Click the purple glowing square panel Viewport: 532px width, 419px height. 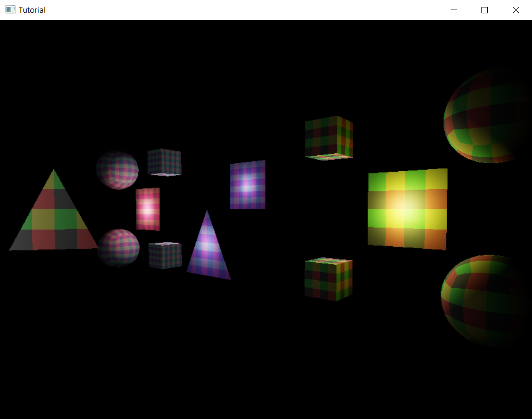tap(247, 185)
